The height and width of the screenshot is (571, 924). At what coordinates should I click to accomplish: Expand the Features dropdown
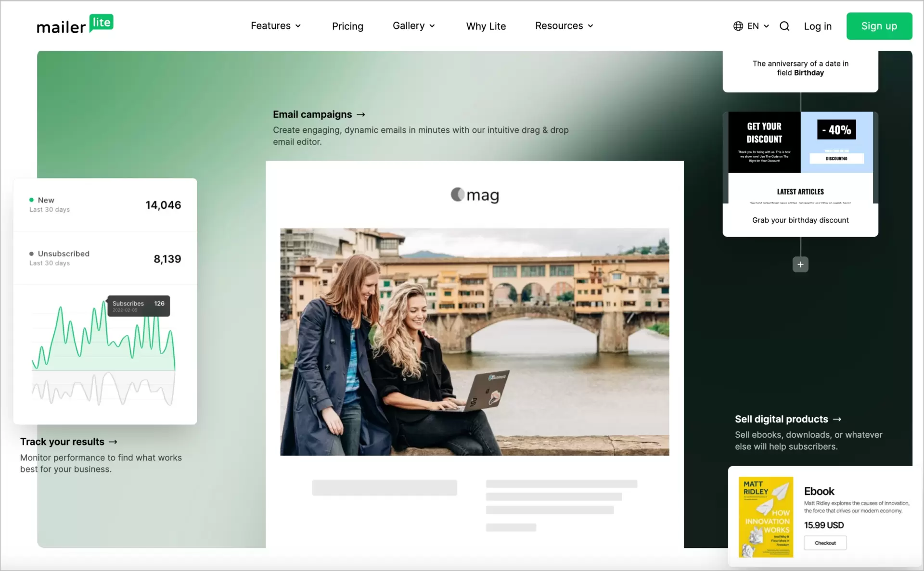click(x=275, y=26)
